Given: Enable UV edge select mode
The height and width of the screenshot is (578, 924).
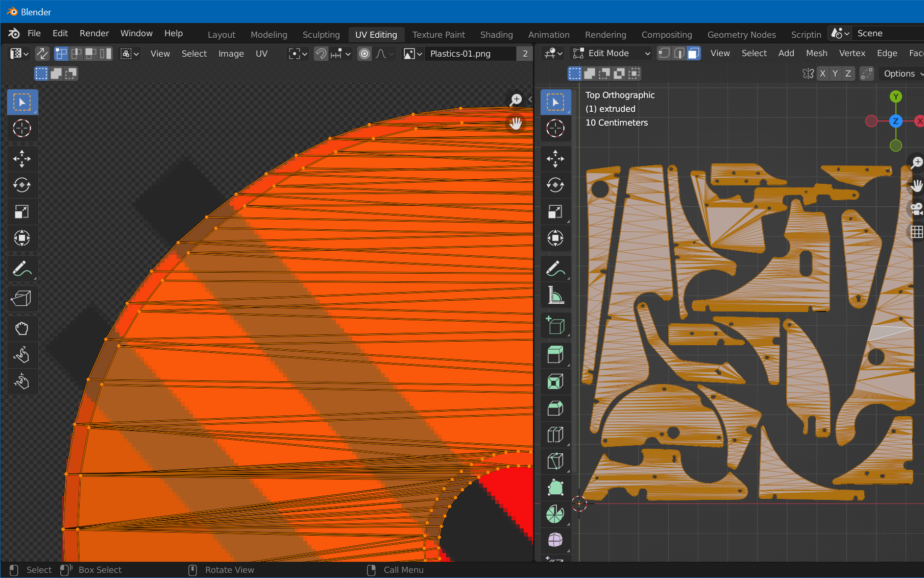Looking at the screenshot, I should pyautogui.click(x=76, y=54).
